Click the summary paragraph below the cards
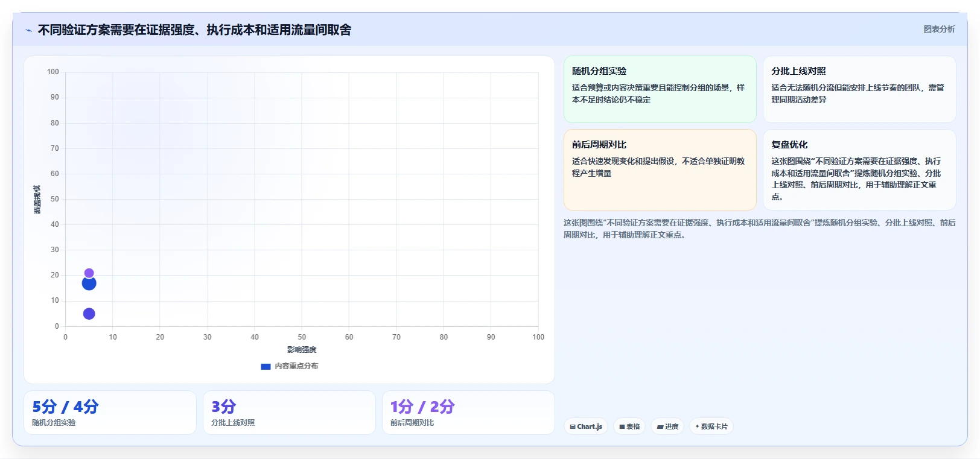Image resolution: width=980 pixels, height=459 pixels. (x=760, y=229)
